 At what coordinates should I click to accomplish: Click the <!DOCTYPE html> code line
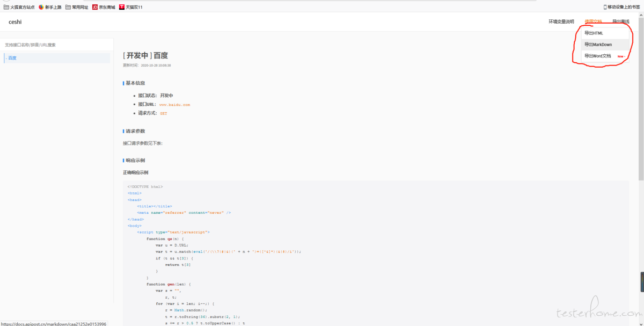tap(145, 187)
